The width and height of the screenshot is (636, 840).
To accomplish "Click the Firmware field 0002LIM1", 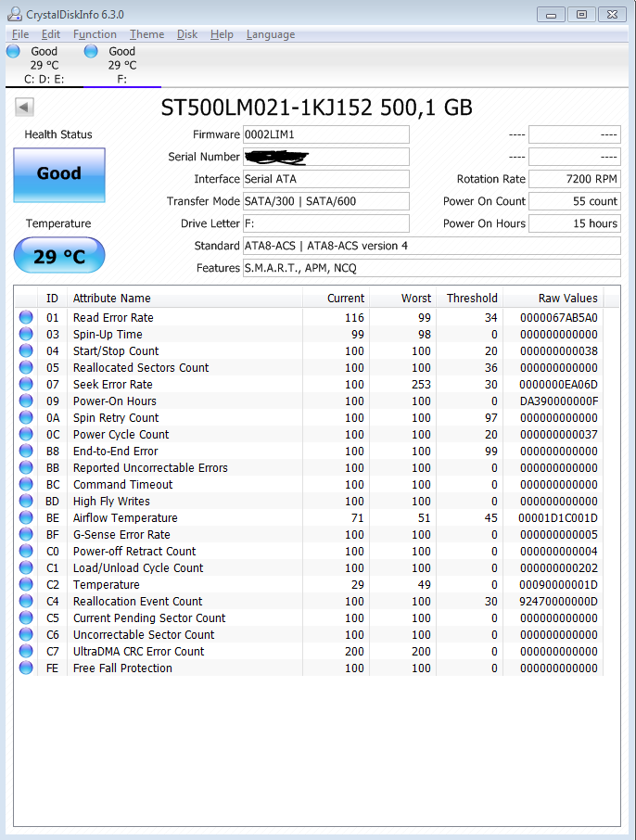I will pos(325,134).
